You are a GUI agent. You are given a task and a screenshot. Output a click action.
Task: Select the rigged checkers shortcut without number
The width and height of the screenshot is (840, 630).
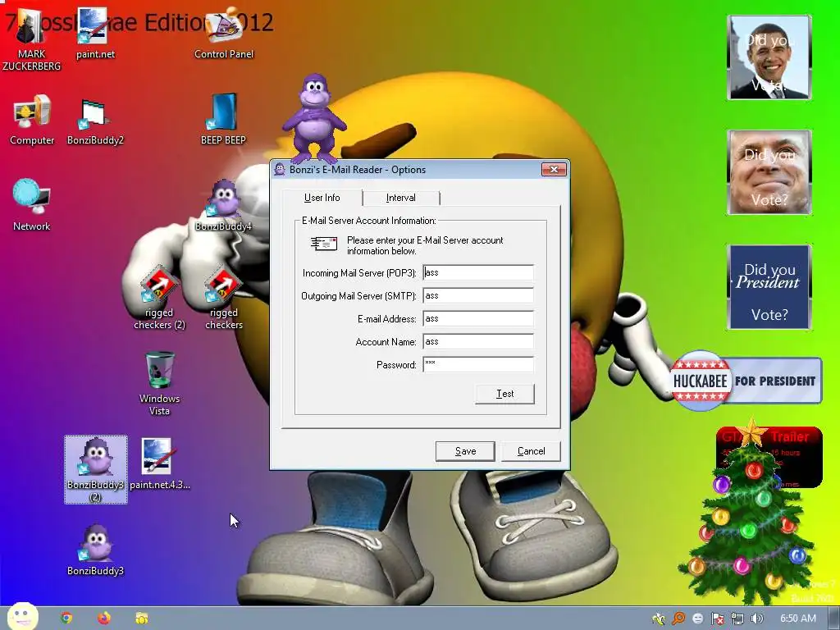pos(224,297)
